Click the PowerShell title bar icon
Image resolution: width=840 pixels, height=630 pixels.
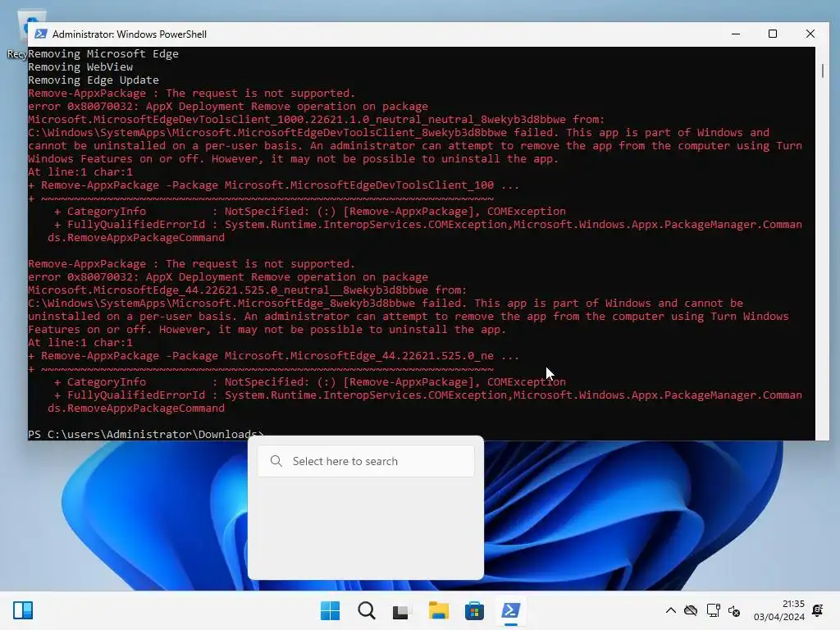41,34
